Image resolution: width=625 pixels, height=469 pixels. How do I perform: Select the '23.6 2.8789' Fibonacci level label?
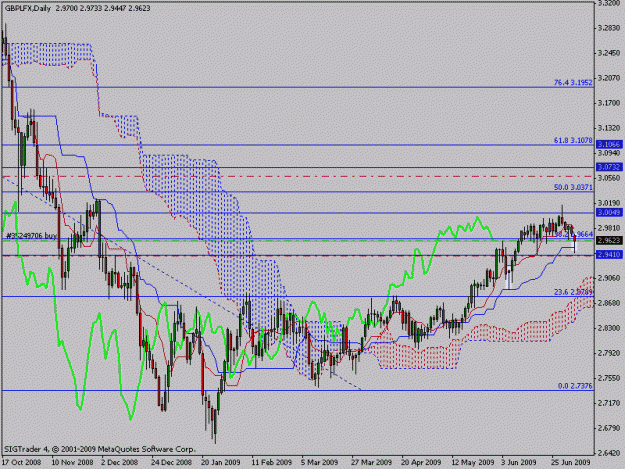tap(573, 292)
